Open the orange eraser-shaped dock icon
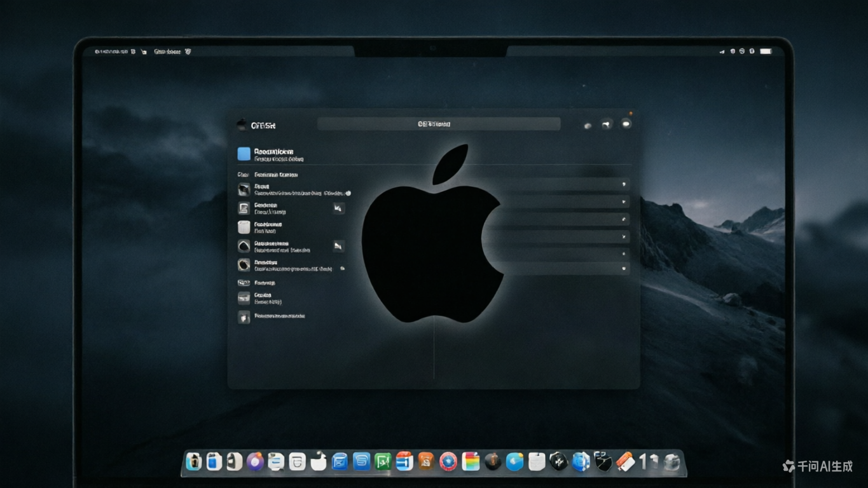 point(625,461)
